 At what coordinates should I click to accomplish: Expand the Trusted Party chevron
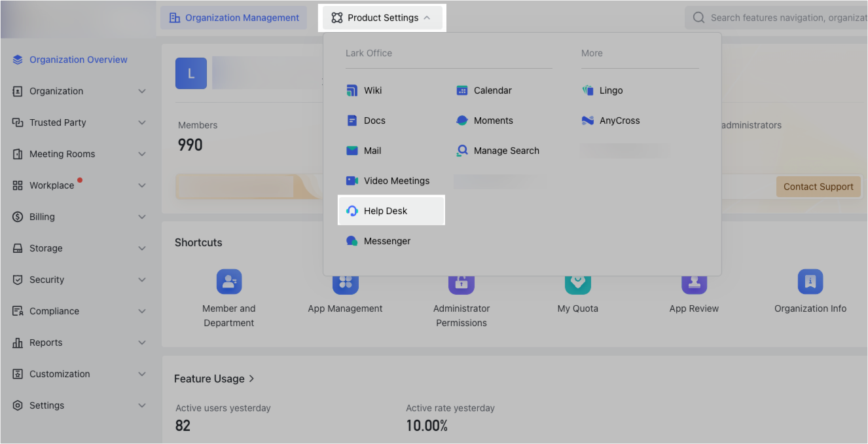(142, 122)
